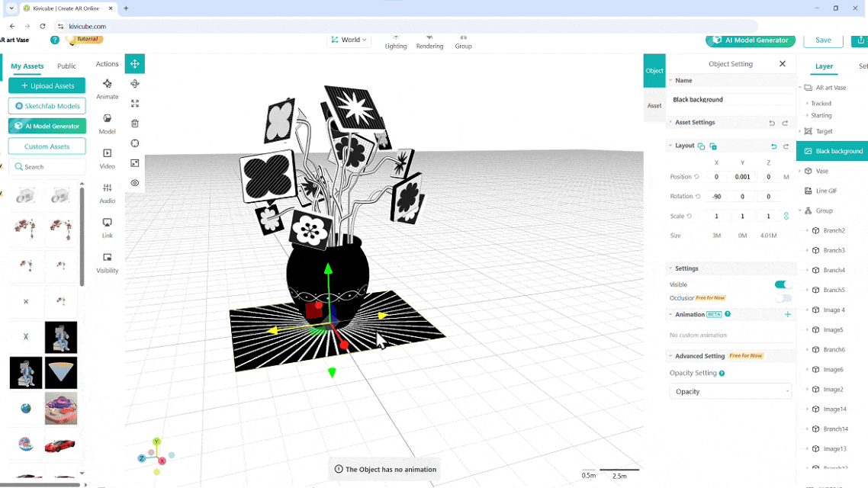Screen dimensions: 868x488
Task: Open the Animate action
Action: click(108, 88)
